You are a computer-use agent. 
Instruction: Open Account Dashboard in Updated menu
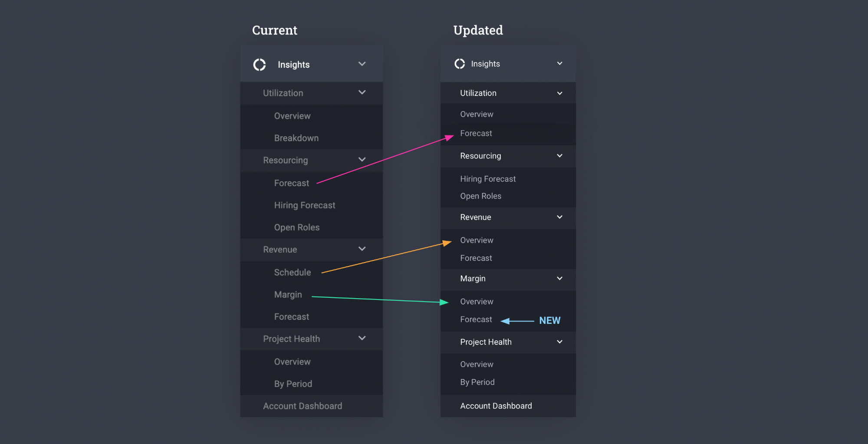496,406
